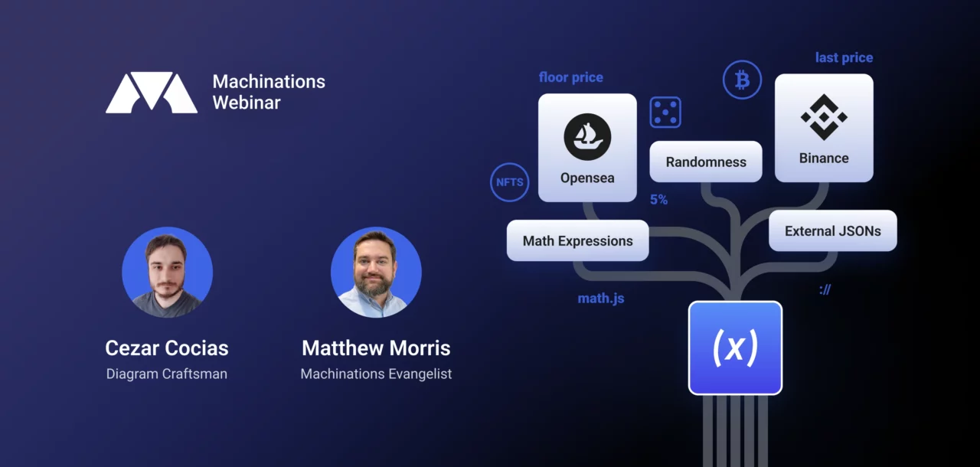Select the Math Expressions box

pos(578,240)
